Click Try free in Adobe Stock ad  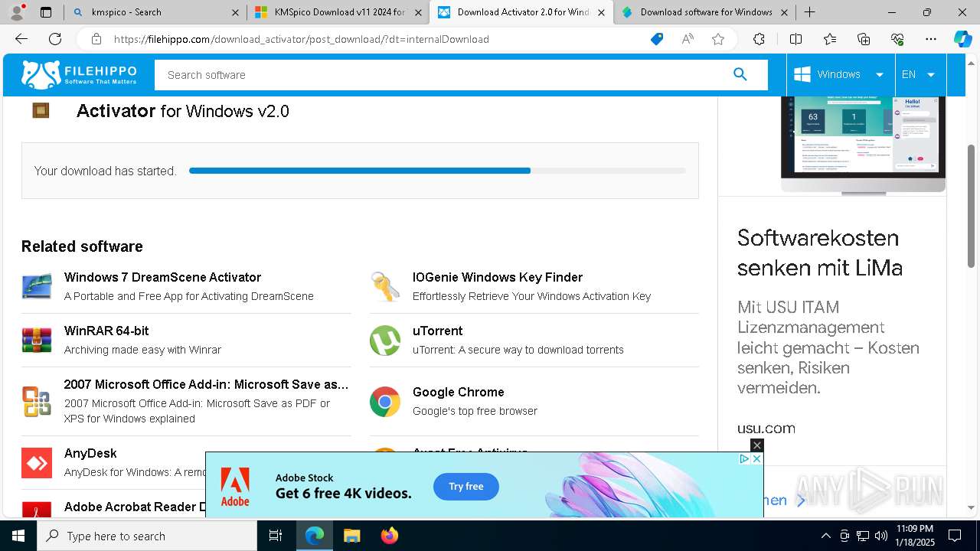466,487
